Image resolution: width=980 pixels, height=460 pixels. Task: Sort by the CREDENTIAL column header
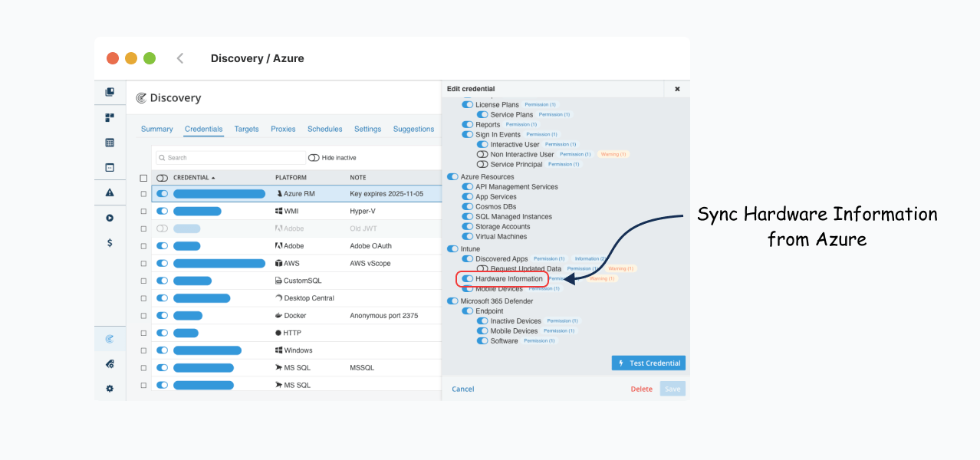194,178
